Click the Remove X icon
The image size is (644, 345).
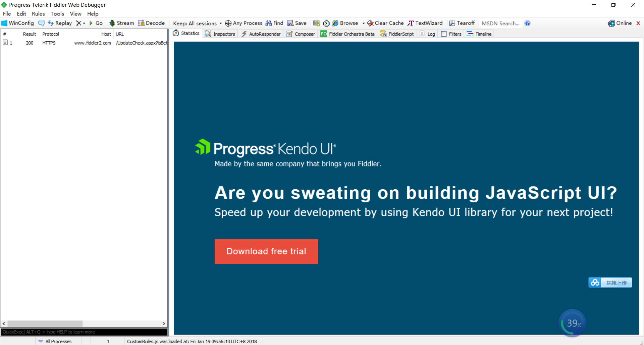(x=78, y=23)
